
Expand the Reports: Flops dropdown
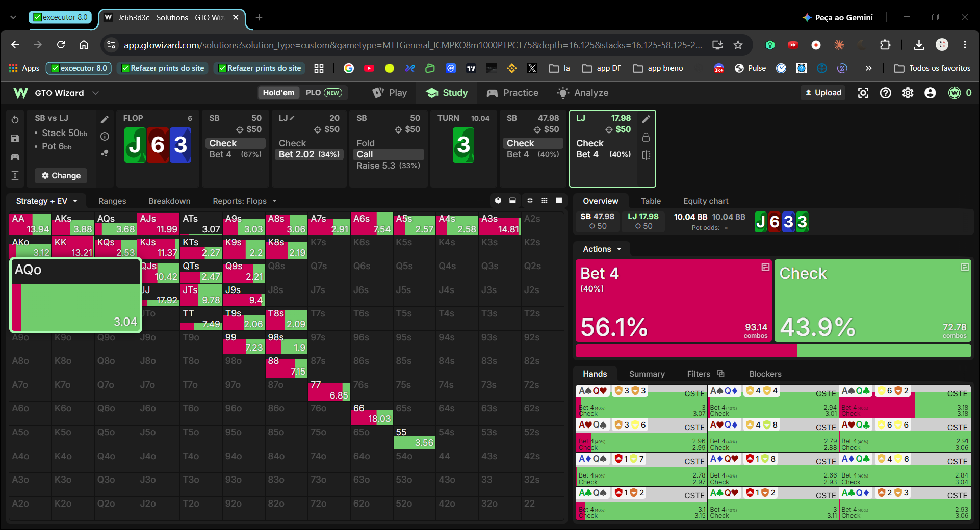pyautogui.click(x=245, y=201)
